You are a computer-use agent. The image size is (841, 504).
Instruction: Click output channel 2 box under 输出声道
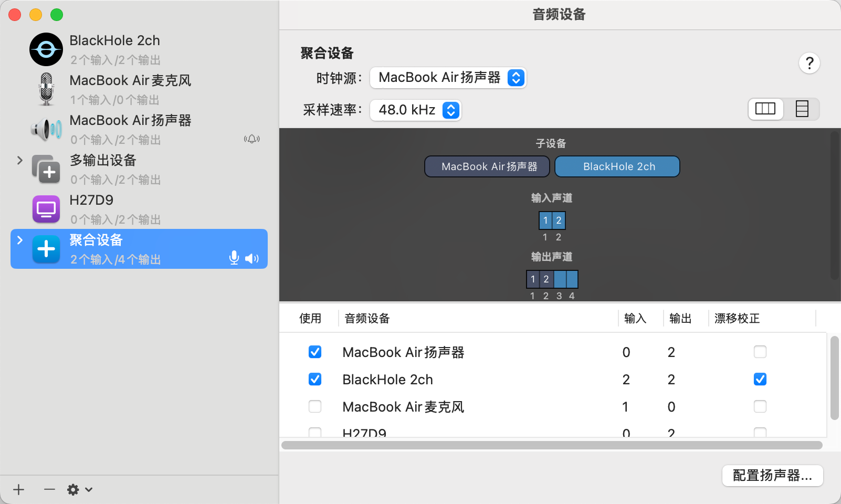(546, 279)
